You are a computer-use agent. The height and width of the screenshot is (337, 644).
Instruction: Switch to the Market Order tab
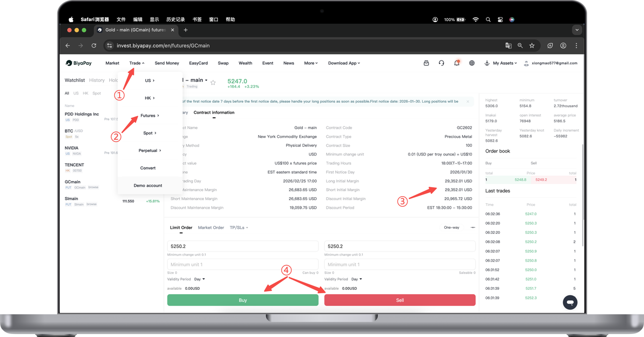pos(211,228)
